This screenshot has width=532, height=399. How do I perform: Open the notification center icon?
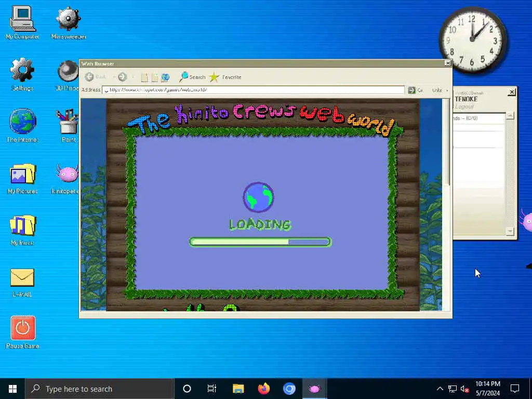(515, 389)
